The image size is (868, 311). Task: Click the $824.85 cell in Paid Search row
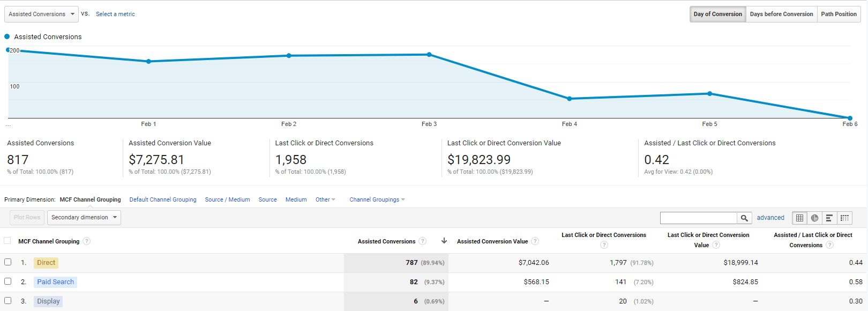pos(745,282)
